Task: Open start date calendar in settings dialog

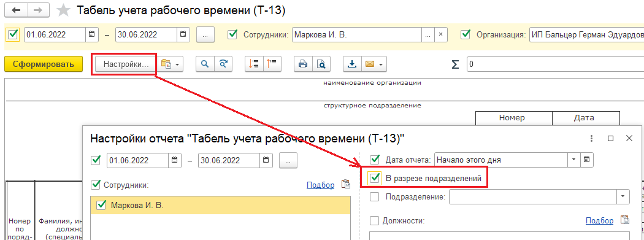Action: [175, 160]
